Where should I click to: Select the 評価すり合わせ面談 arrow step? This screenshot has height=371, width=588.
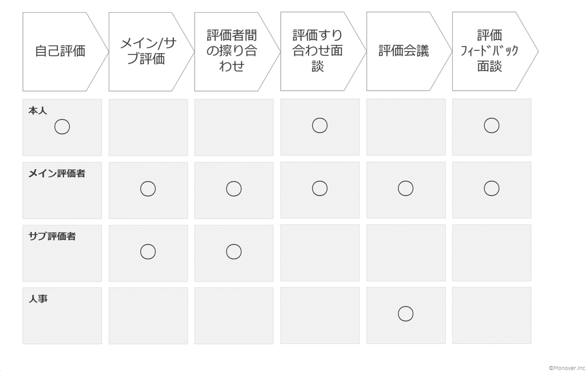pyautogui.click(x=318, y=51)
